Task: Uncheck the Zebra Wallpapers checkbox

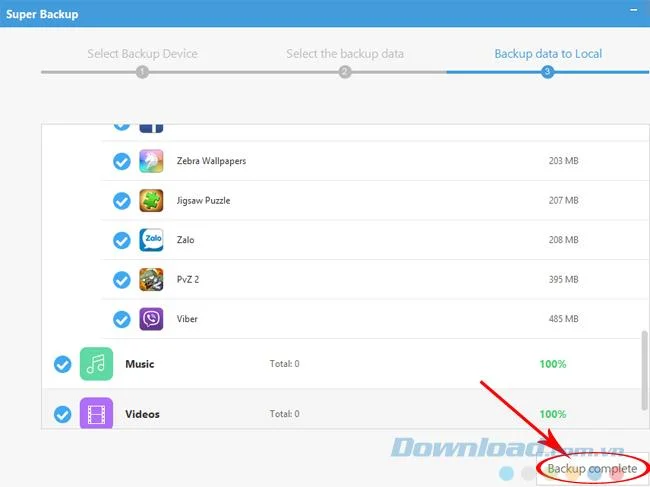Action: 122,161
